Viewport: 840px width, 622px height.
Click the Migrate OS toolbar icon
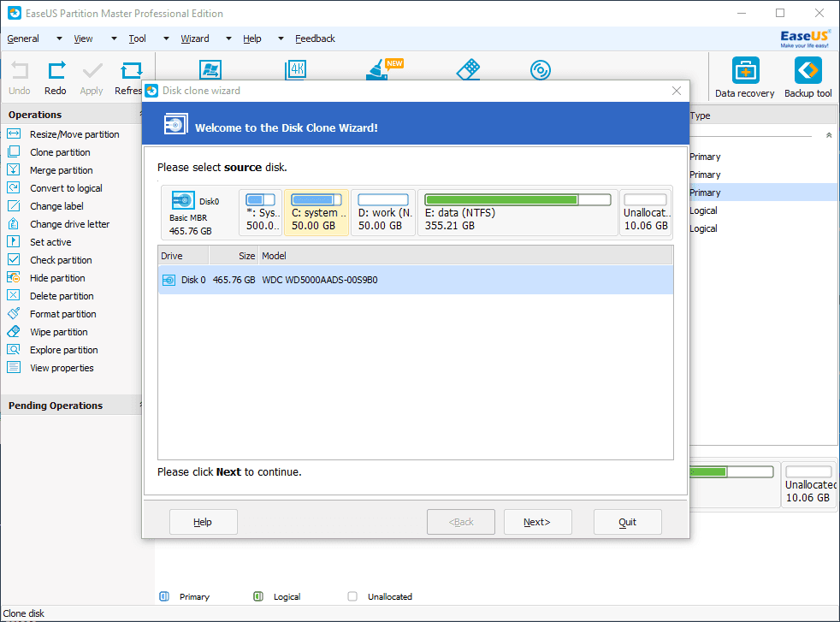coord(210,70)
